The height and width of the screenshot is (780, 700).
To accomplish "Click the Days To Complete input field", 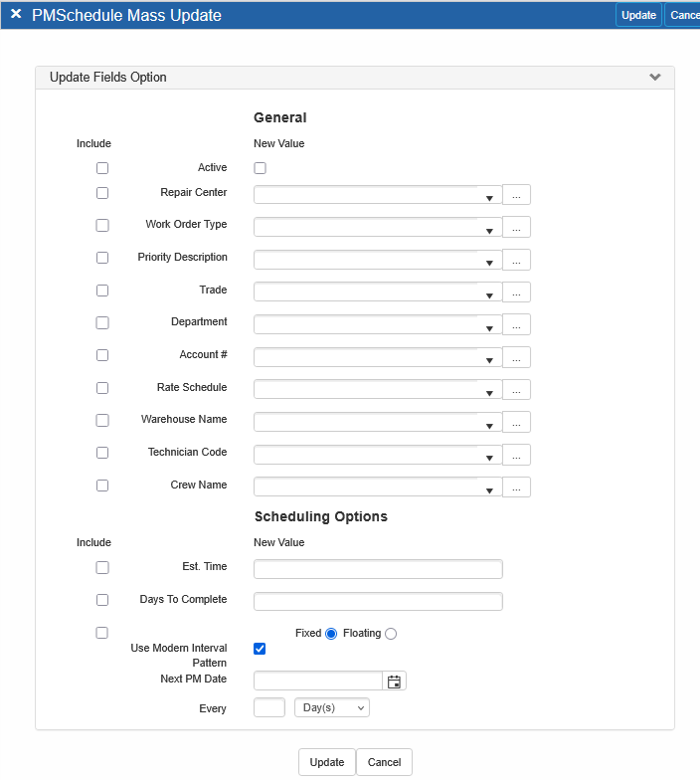I will 378,601.
